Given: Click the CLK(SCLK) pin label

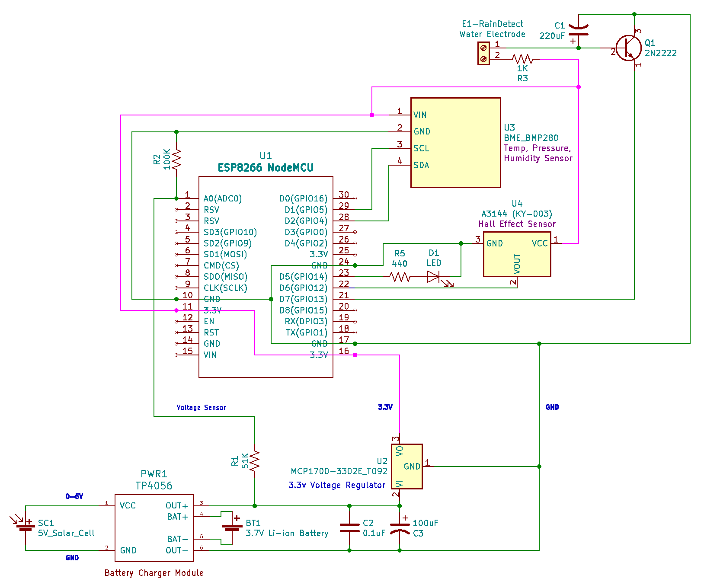Looking at the screenshot, I should [x=225, y=288].
